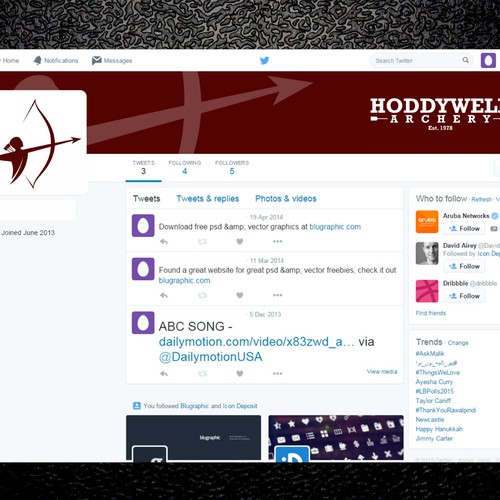Open blugraphic.com link in 11 Mar tweet
This screenshot has width=500, height=500.
point(184,281)
